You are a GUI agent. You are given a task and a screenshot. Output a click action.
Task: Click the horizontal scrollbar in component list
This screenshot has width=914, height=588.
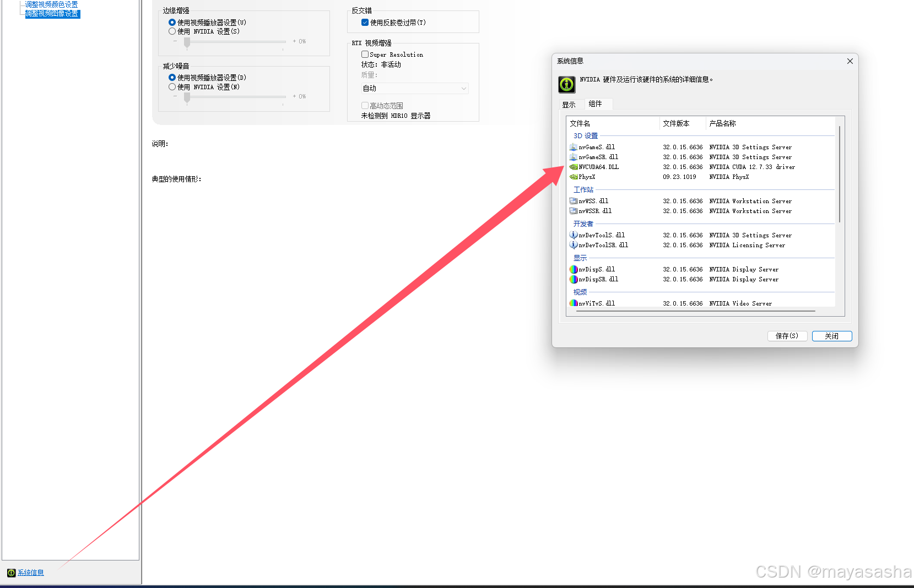tap(696, 311)
